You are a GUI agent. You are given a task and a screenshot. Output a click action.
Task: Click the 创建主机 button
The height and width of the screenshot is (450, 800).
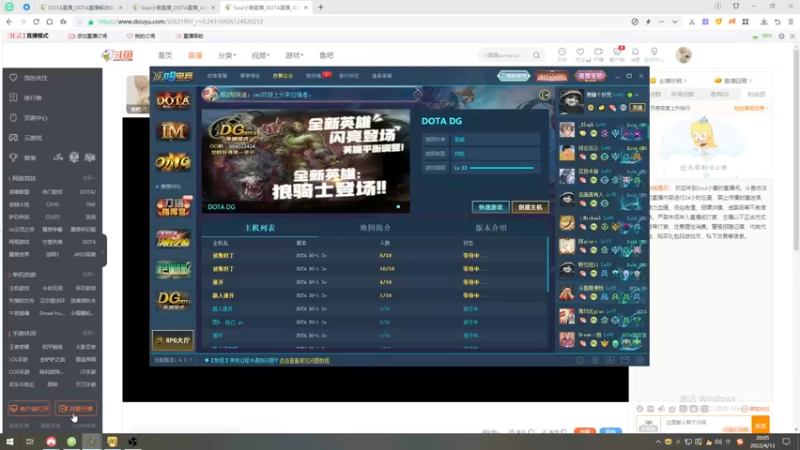pos(530,207)
